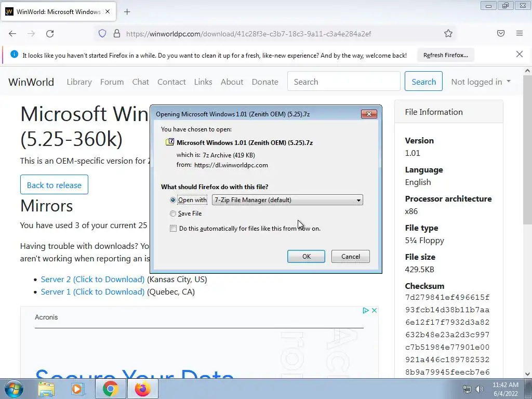Click the WinWorld site logo text
Viewport: 532px width, 399px height.
[x=31, y=82]
